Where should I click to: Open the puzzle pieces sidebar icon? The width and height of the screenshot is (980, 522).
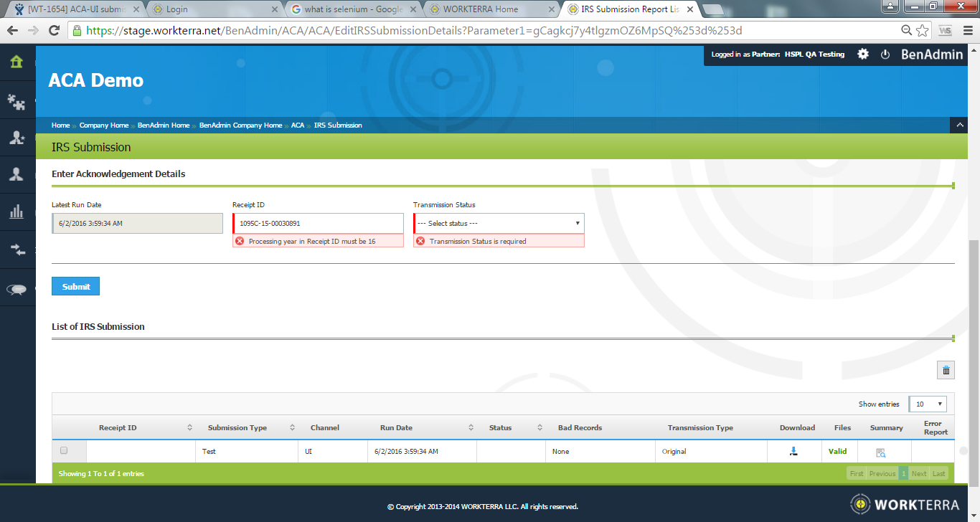coord(17,101)
